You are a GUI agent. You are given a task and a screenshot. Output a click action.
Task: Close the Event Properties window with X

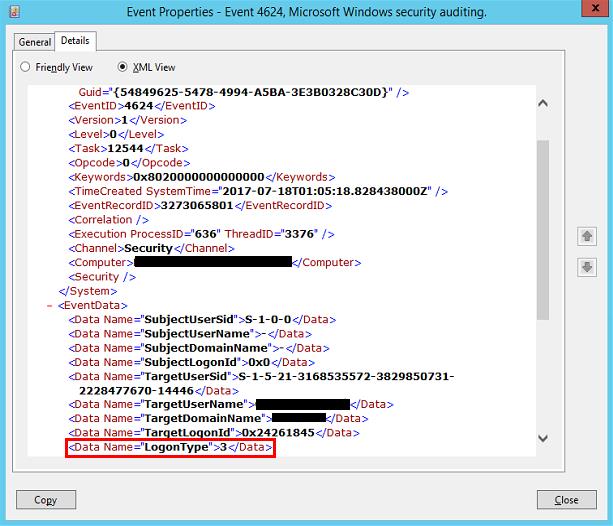[594, 8]
